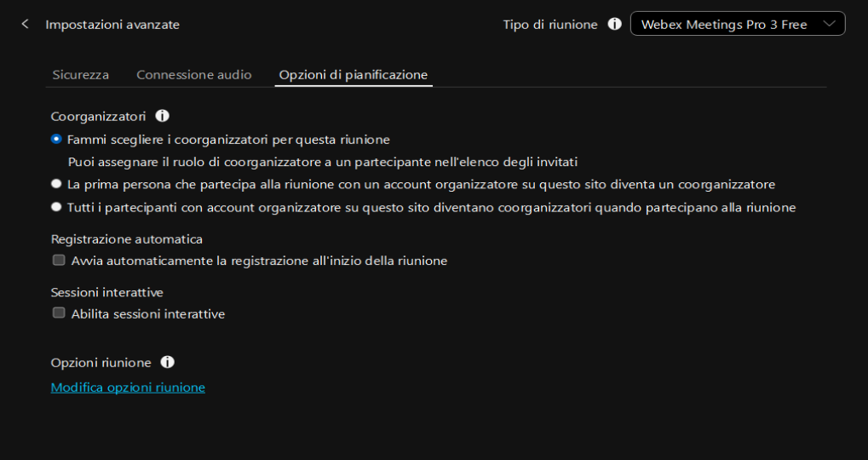868x460 pixels.
Task: Open the Modifica opzioni riunione link
Action: pos(128,388)
